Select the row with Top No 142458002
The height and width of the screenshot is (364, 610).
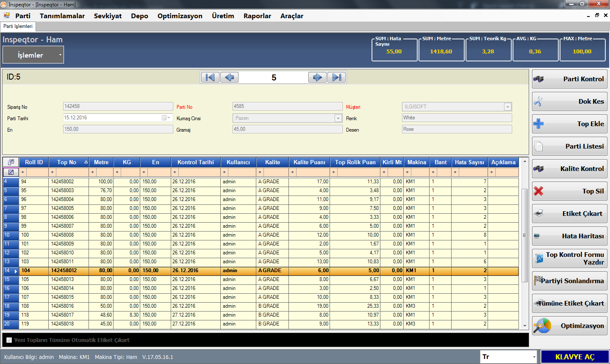coord(261,182)
